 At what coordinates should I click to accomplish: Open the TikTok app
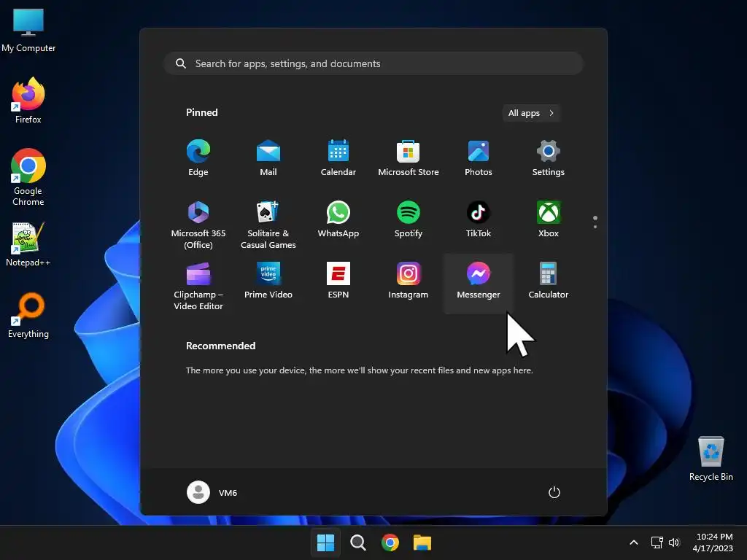pyautogui.click(x=479, y=220)
